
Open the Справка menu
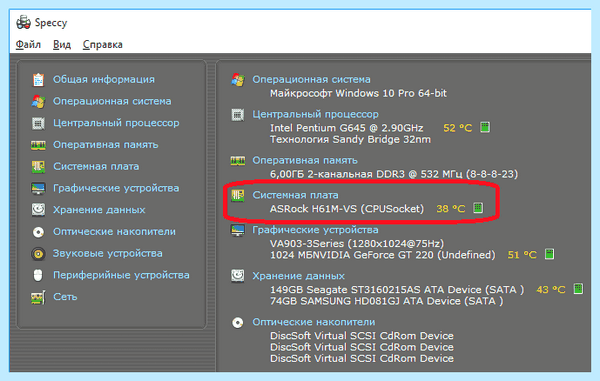click(x=103, y=44)
